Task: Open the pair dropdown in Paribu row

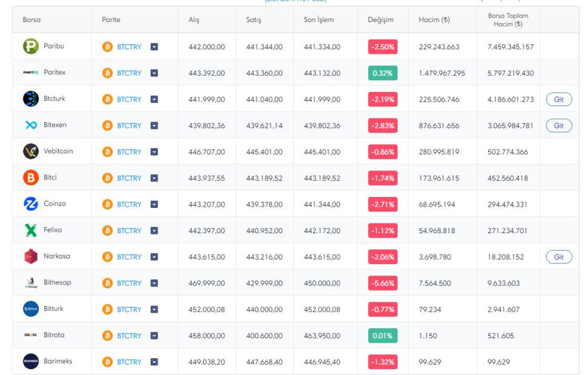Action: click(154, 47)
